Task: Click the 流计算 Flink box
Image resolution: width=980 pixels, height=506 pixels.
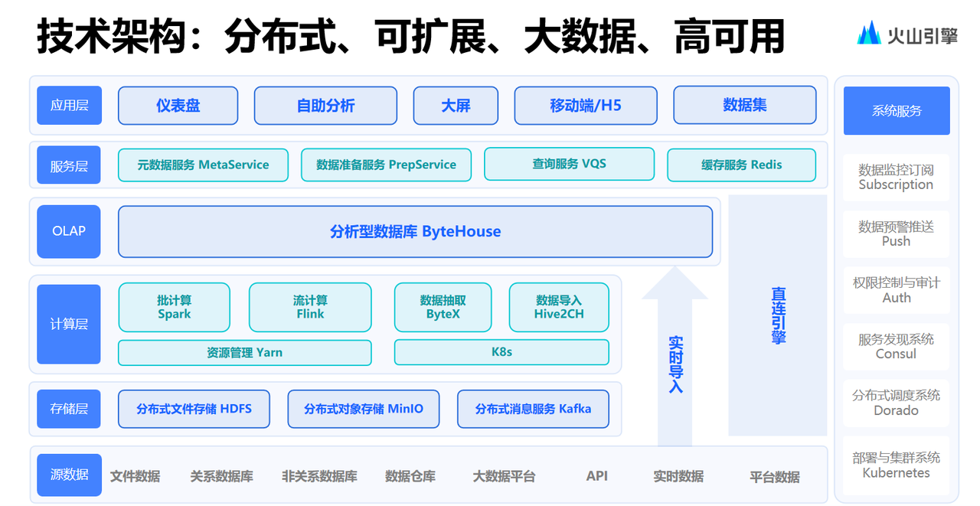Action: click(310, 307)
